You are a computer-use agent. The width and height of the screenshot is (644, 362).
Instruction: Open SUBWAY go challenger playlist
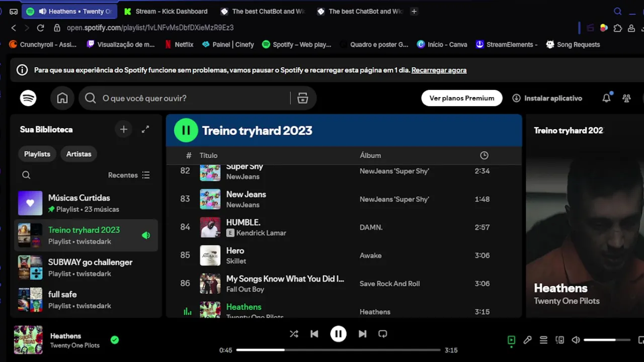pyautogui.click(x=86, y=267)
